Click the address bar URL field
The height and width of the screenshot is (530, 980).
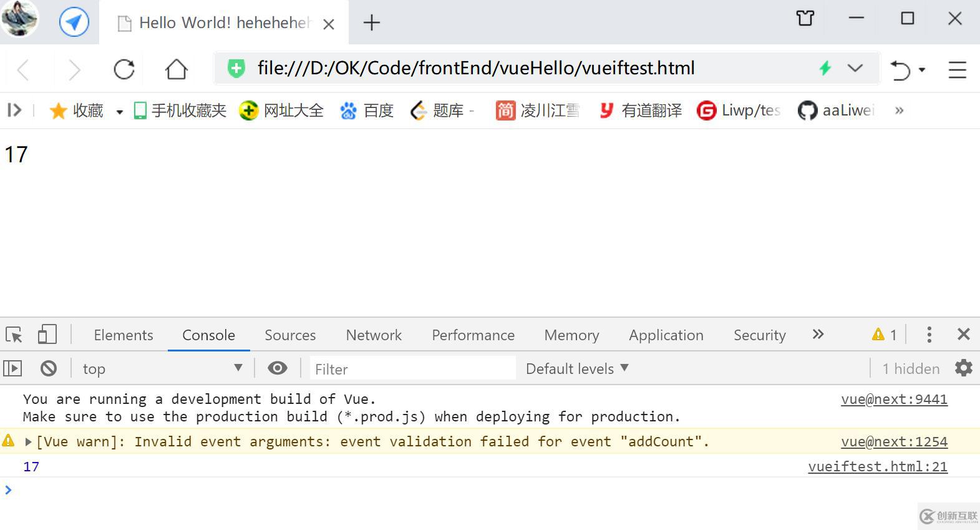point(476,68)
